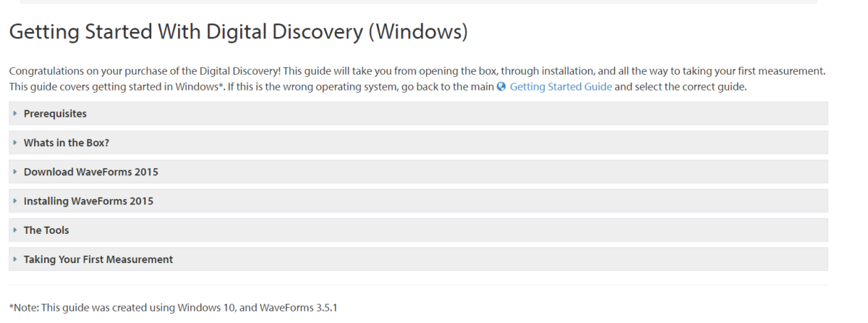
Task: Click the arrow beside Taking Your First Measurement
Action: 15,259
